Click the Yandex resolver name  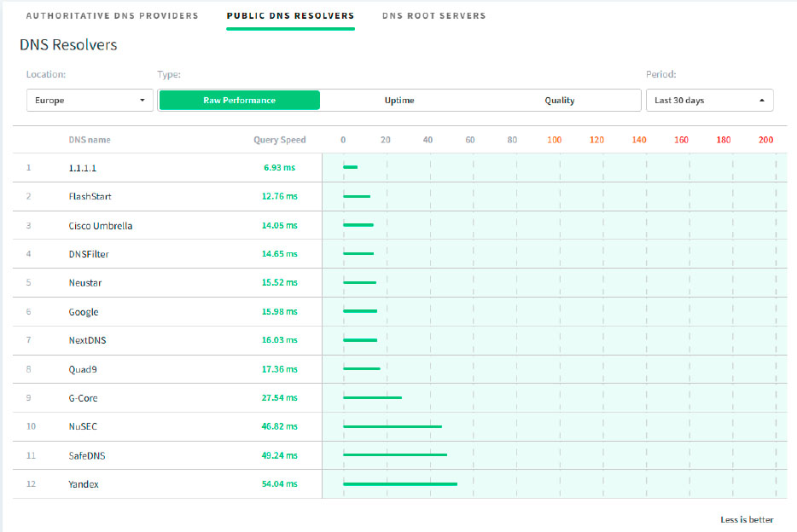tap(84, 483)
